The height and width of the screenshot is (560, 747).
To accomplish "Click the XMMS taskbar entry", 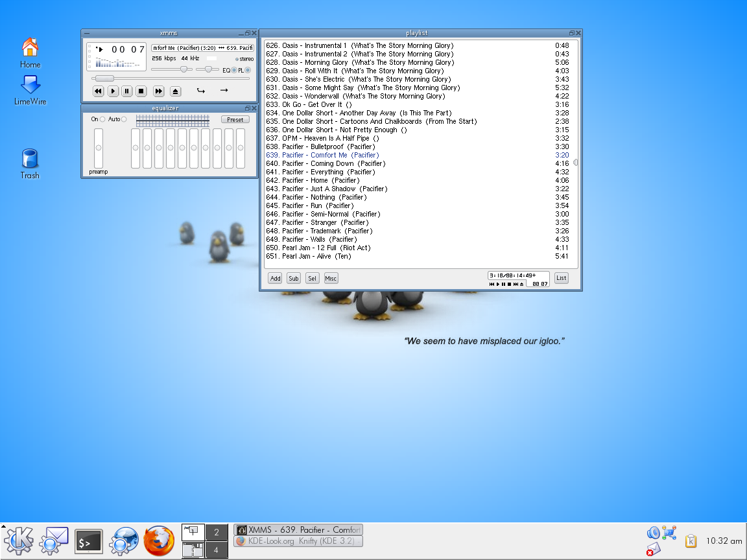I will click(298, 530).
